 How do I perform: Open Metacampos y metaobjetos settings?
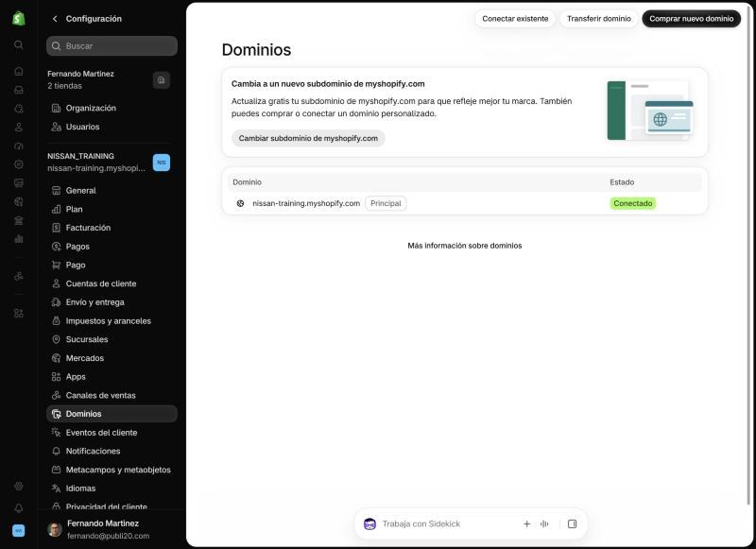tap(112, 470)
